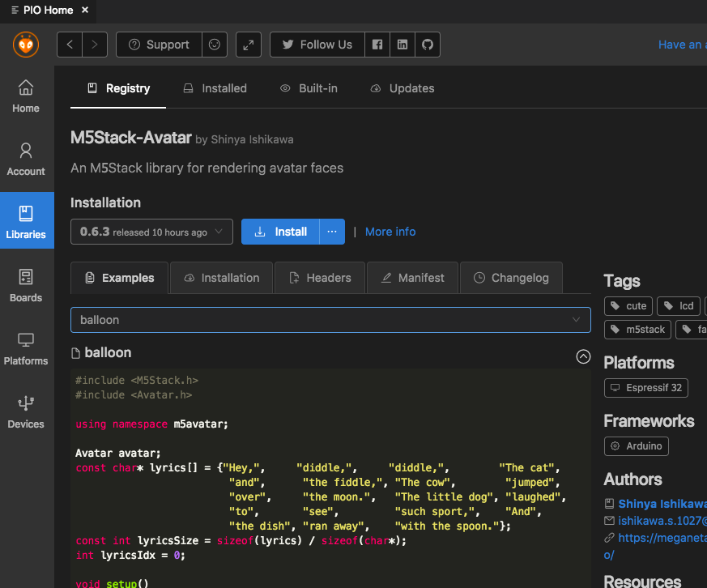Image resolution: width=707 pixels, height=588 pixels.
Task: Open the balloon example selector dropdown
Action: tap(330, 320)
